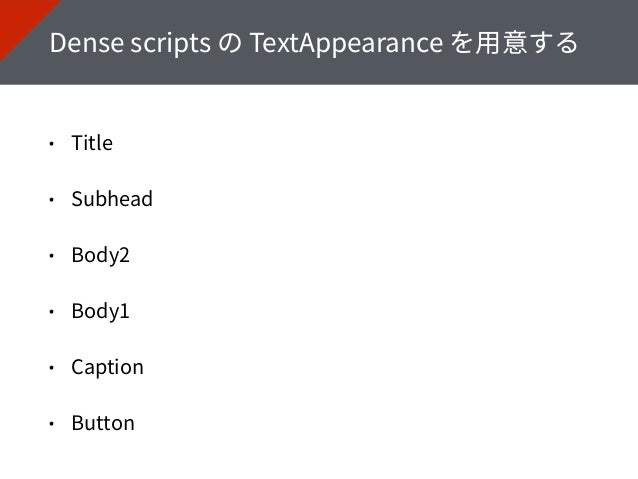Image resolution: width=638 pixels, height=479 pixels.
Task: Click the word TextAppearance in the heading
Action: point(346,43)
